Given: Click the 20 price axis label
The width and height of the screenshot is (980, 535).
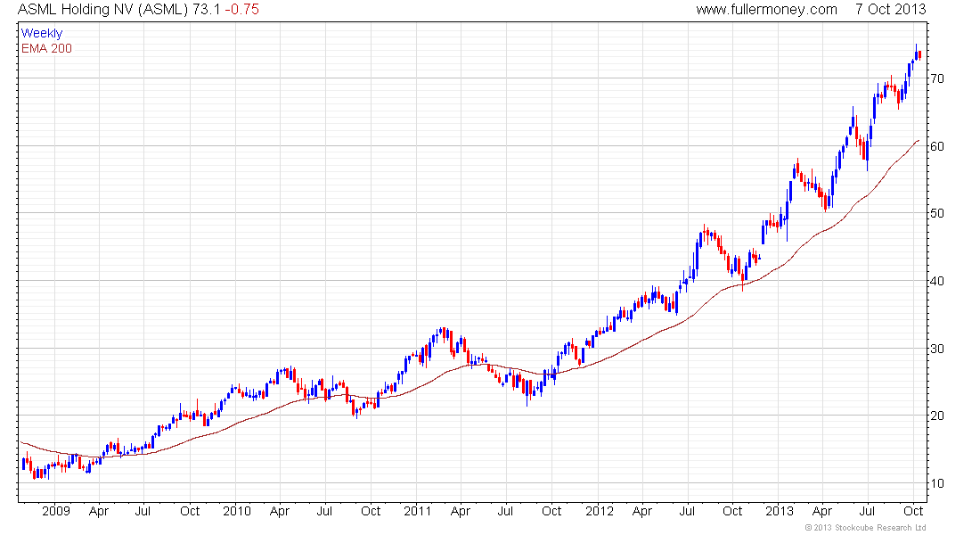Looking at the screenshot, I should coord(937,416).
